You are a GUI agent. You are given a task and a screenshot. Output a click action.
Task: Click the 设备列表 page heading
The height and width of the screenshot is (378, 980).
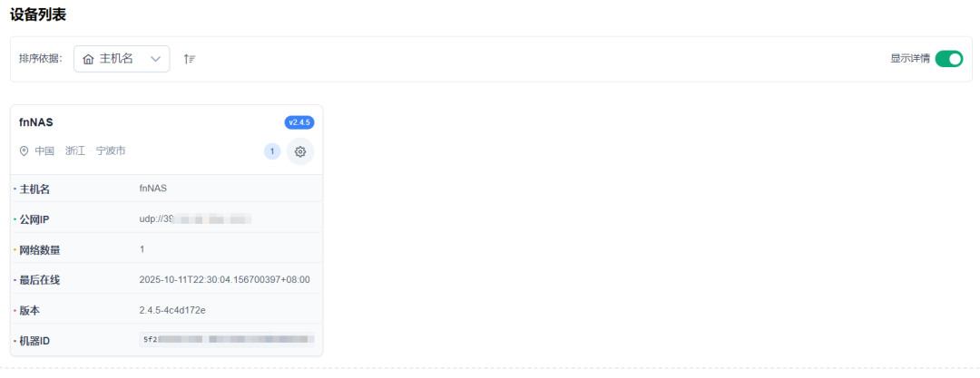coord(38,15)
